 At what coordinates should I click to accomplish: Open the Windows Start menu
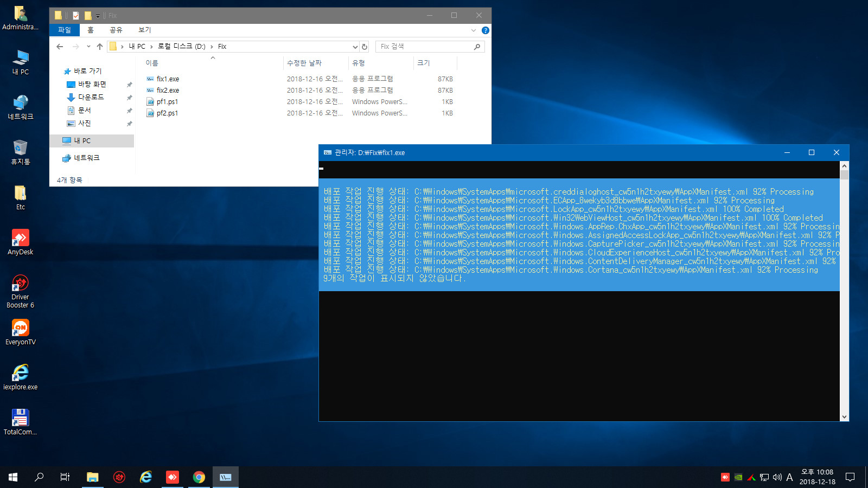[13, 477]
